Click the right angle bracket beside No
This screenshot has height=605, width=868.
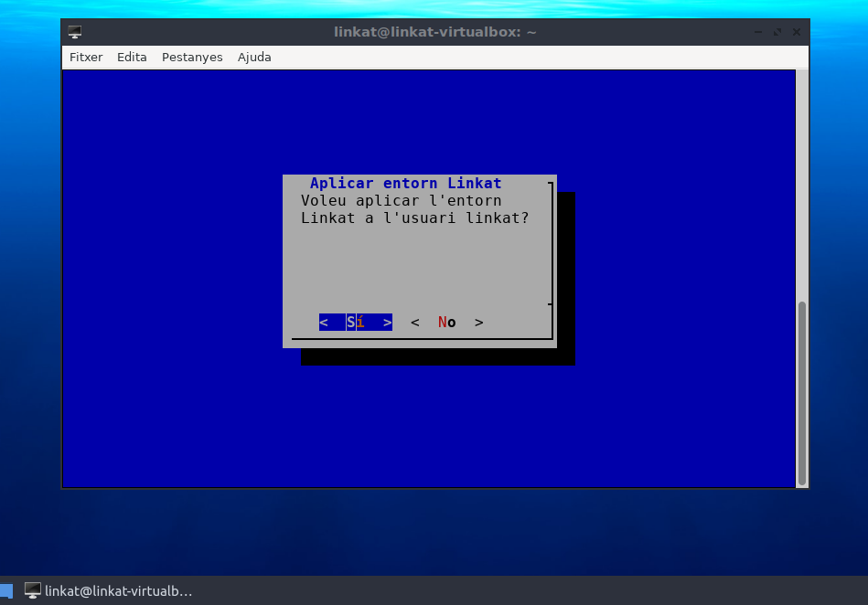(x=478, y=322)
